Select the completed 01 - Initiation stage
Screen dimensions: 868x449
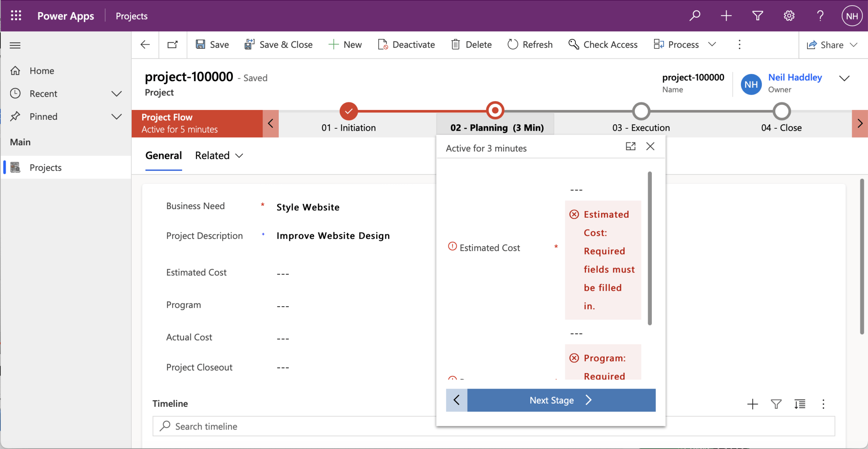point(348,111)
